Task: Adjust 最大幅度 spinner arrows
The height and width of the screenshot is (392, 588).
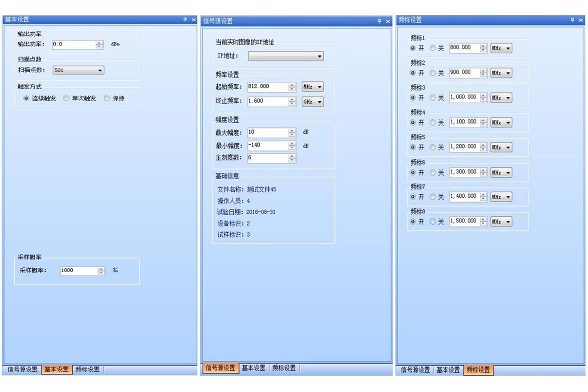Action: click(292, 133)
